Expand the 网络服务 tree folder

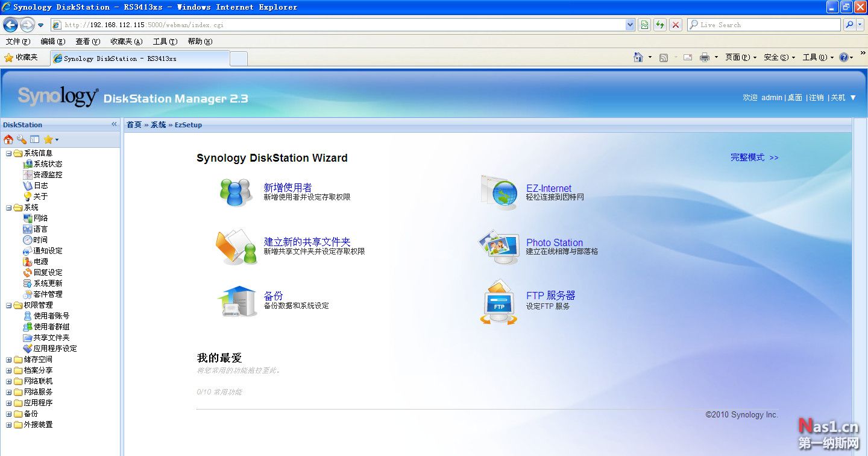tap(8, 392)
